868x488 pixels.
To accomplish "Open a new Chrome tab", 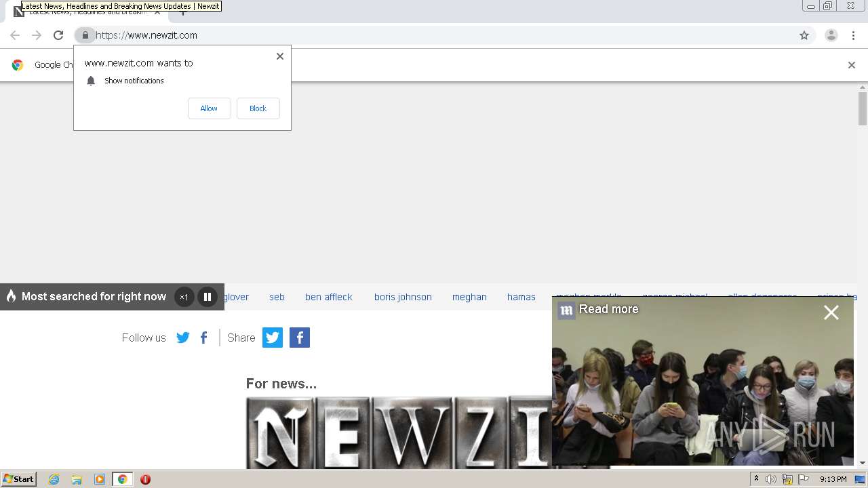I will [182, 12].
